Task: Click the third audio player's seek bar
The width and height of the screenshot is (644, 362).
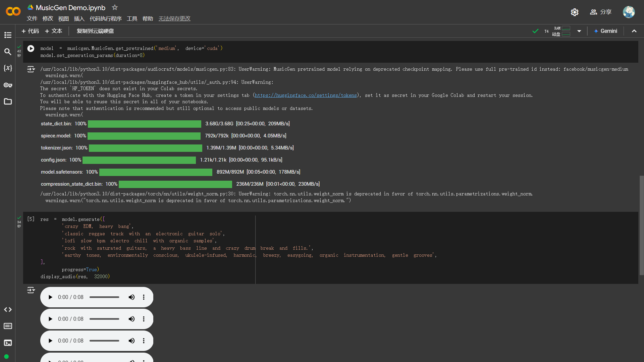Action: point(104,341)
